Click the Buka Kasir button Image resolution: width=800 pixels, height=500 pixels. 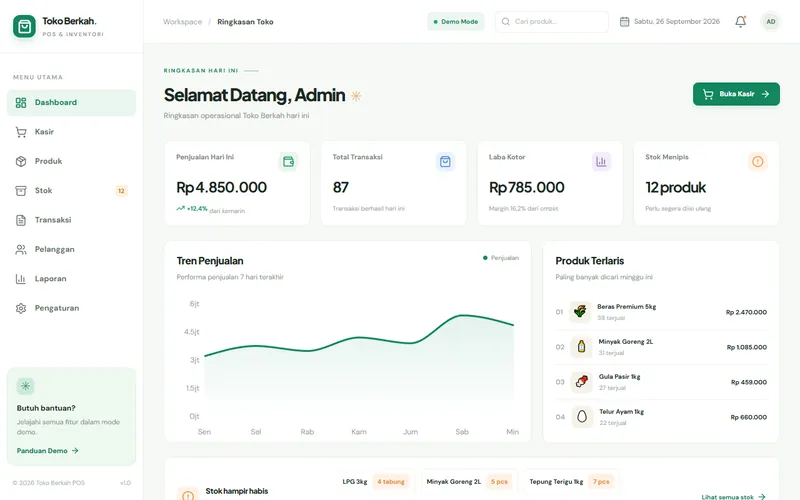[x=736, y=94]
